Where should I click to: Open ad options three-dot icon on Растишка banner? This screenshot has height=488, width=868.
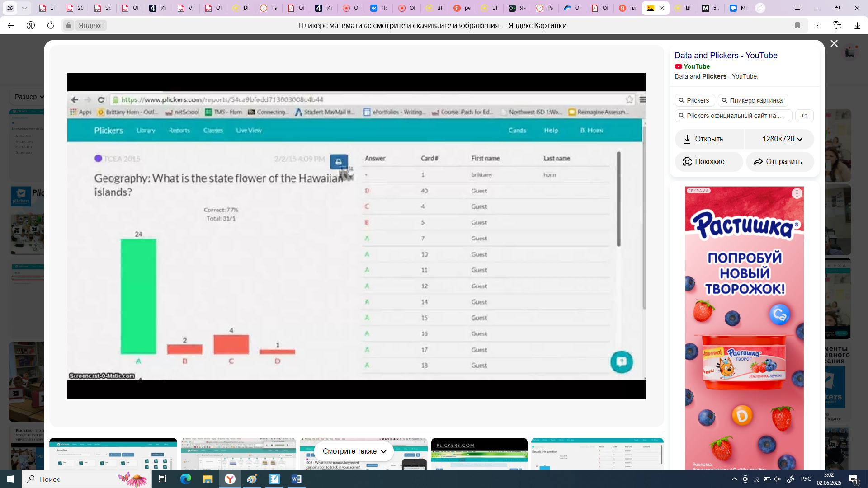tap(797, 193)
